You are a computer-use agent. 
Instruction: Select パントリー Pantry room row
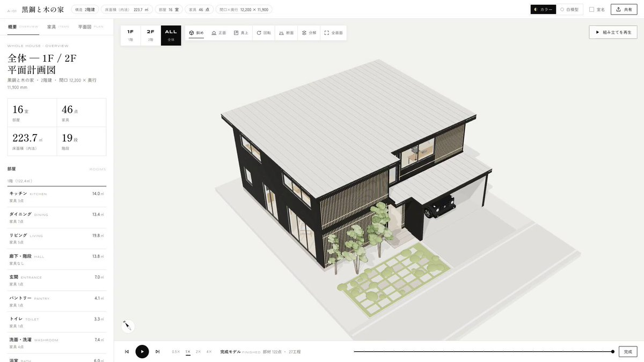click(57, 301)
